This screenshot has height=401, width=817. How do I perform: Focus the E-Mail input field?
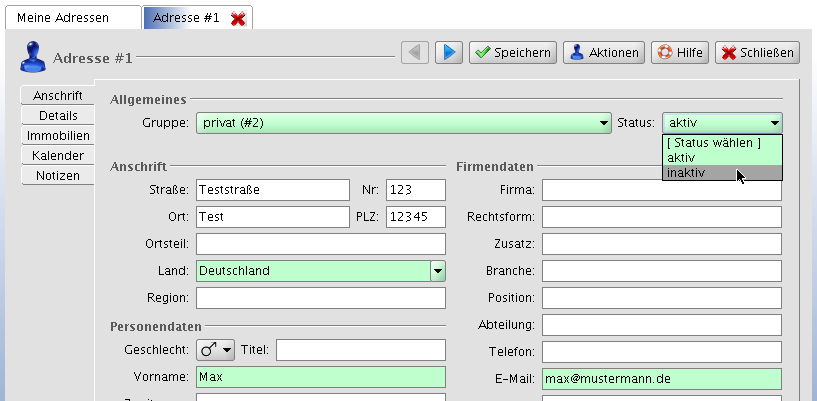(661, 378)
